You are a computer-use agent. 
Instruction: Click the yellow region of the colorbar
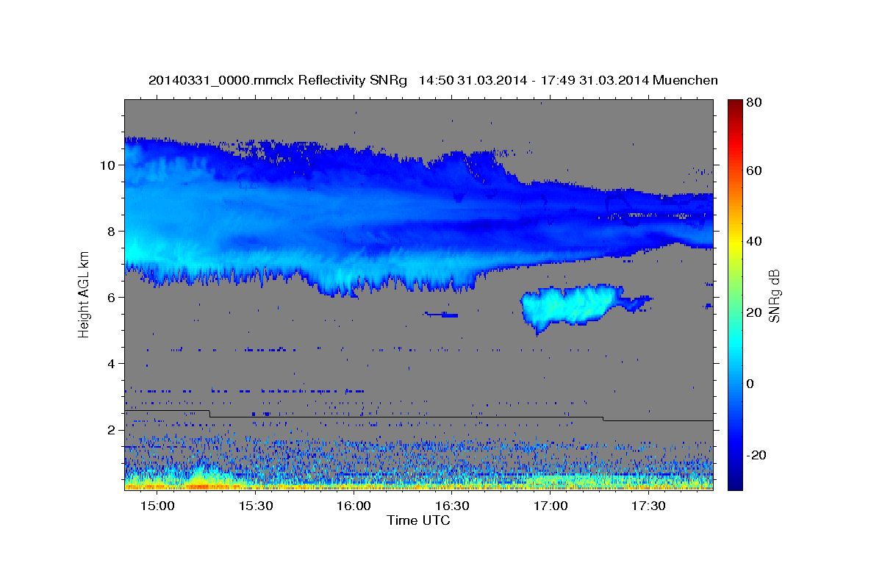[734, 244]
